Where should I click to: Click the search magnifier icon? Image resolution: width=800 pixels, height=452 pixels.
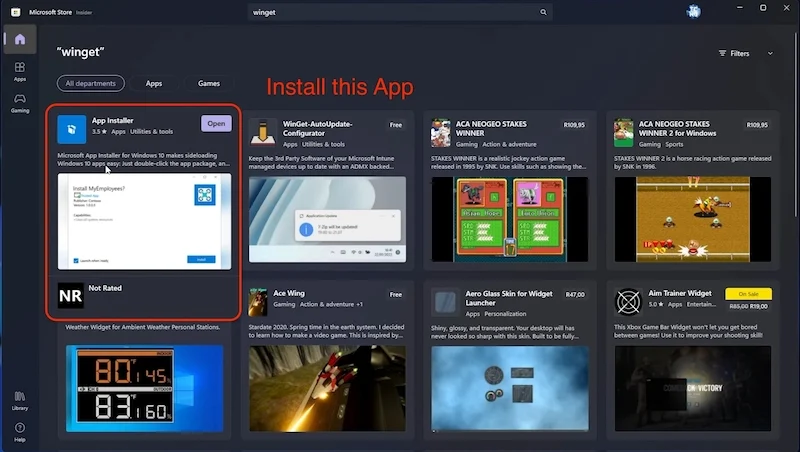click(x=543, y=12)
